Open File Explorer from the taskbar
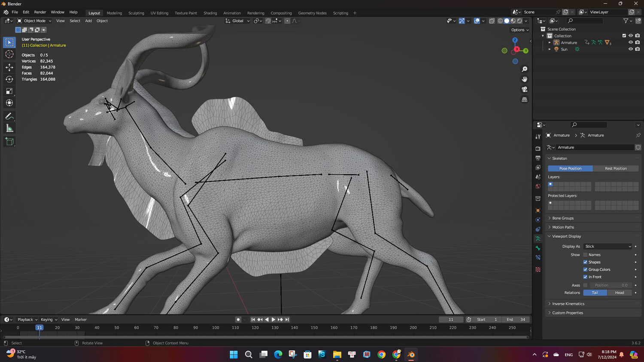The height and width of the screenshot is (362, 644). 337,355
